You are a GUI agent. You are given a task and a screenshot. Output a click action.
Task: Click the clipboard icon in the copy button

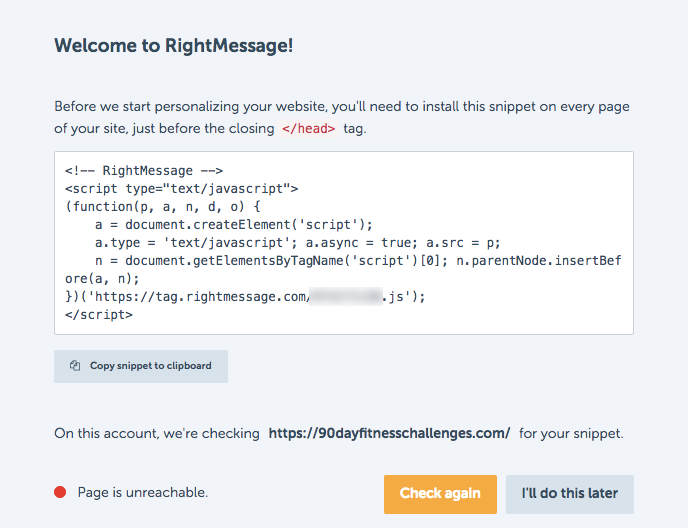coord(75,366)
